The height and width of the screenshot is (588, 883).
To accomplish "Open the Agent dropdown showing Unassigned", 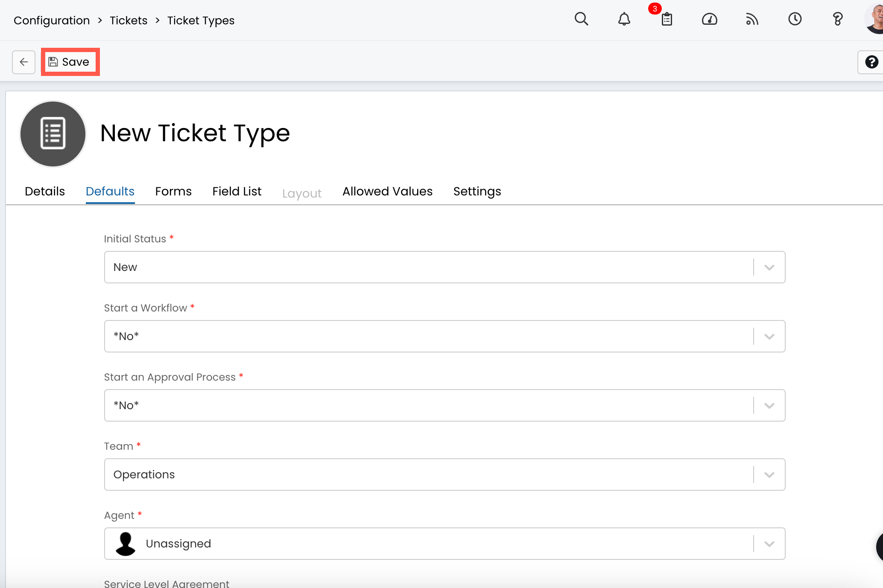I will click(769, 544).
